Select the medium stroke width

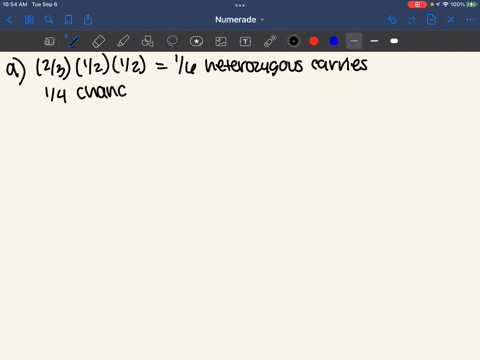374,41
